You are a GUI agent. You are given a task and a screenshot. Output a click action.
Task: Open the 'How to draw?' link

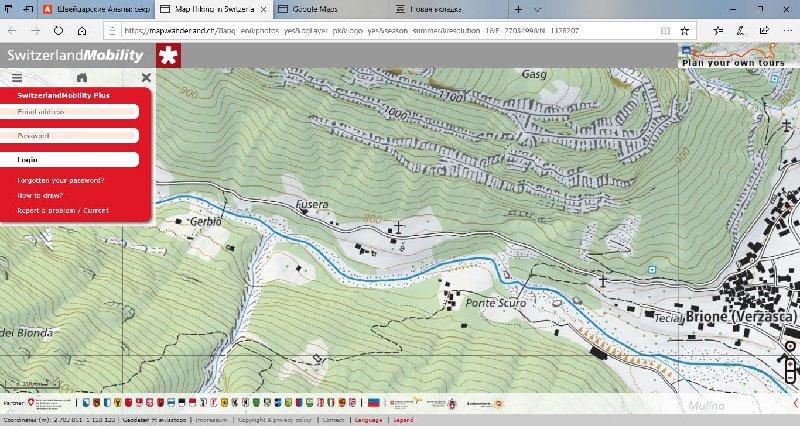pos(40,195)
